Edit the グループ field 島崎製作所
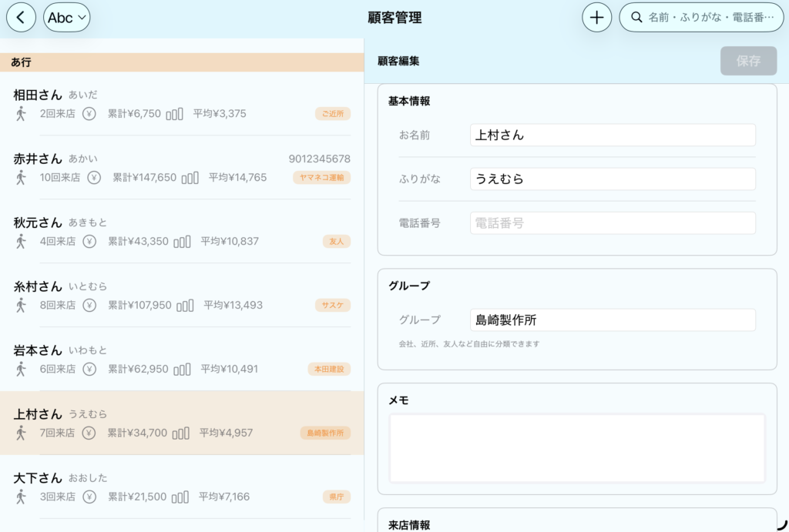789x532 pixels. (613, 320)
